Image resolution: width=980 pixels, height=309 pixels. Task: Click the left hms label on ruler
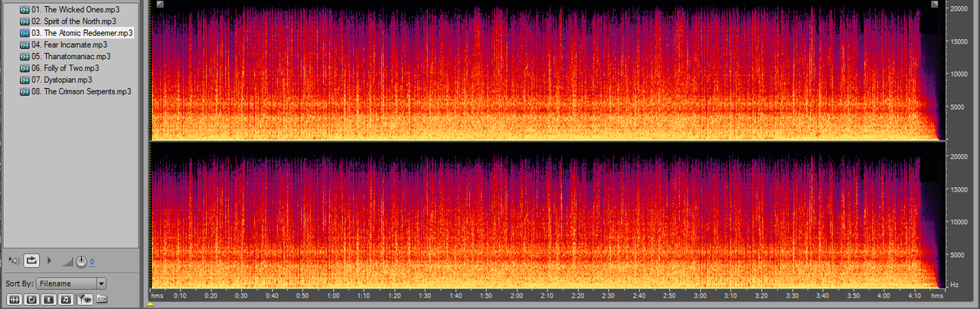pyautogui.click(x=158, y=295)
